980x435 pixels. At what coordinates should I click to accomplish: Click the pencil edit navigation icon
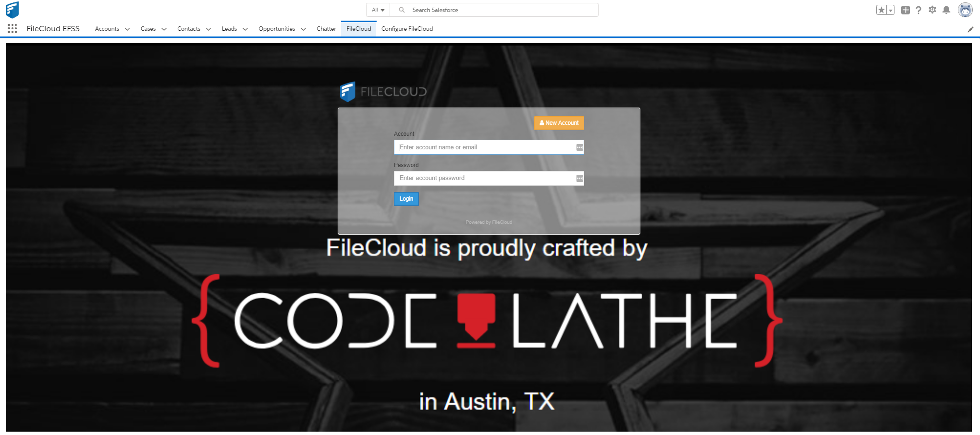pos(970,29)
